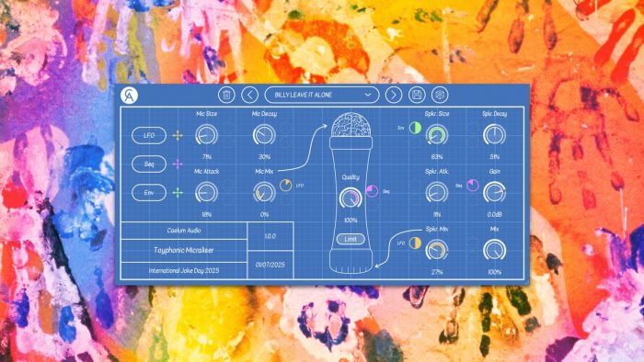
Task: Click the trash icon to delete preset
Action: (x=226, y=96)
